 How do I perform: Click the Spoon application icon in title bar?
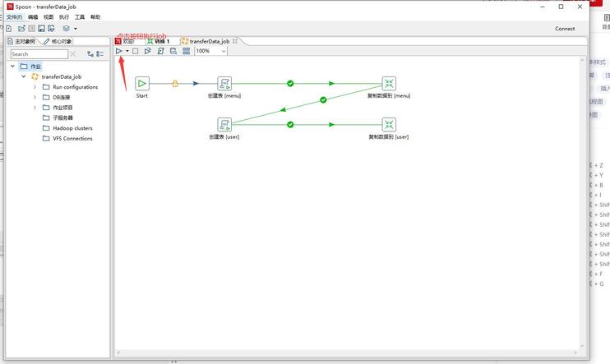coord(10,7)
